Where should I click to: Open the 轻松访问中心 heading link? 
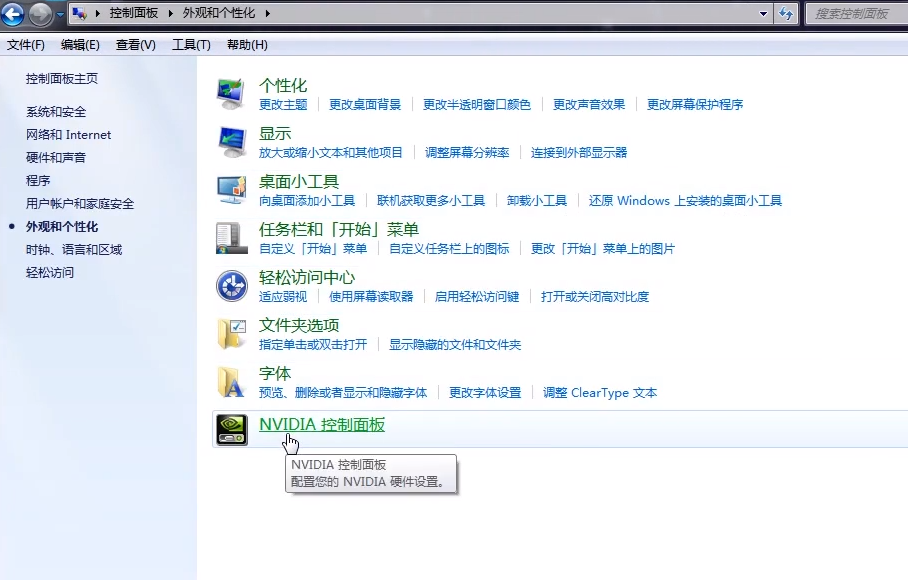point(307,278)
